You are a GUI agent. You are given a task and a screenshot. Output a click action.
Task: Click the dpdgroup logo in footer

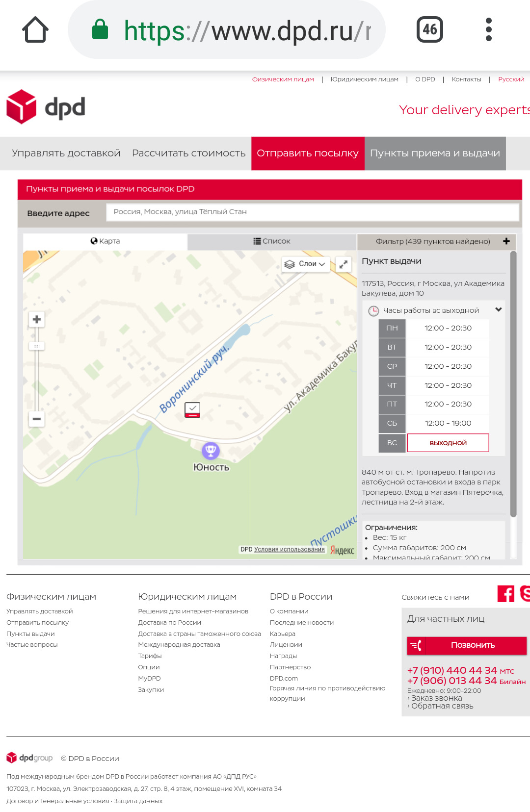(x=29, y=758)
